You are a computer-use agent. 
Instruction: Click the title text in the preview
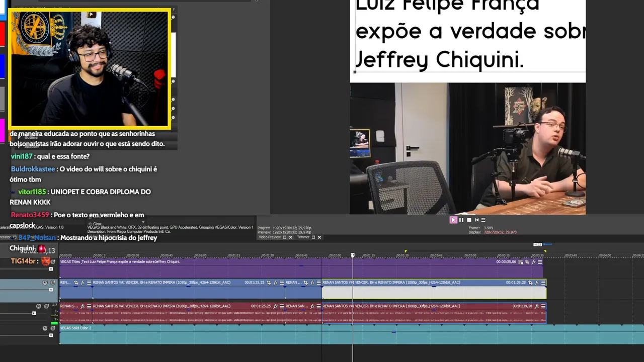[x=470, y=34]
